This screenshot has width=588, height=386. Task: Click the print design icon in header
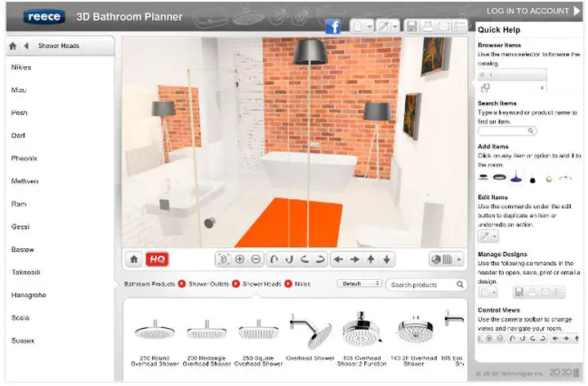coord(428,26)
